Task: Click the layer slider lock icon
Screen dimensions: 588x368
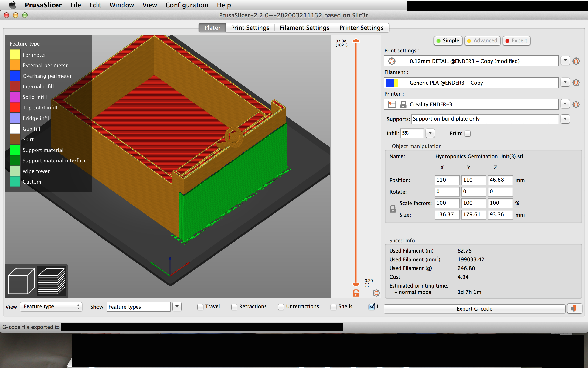Action: point(356,293)
